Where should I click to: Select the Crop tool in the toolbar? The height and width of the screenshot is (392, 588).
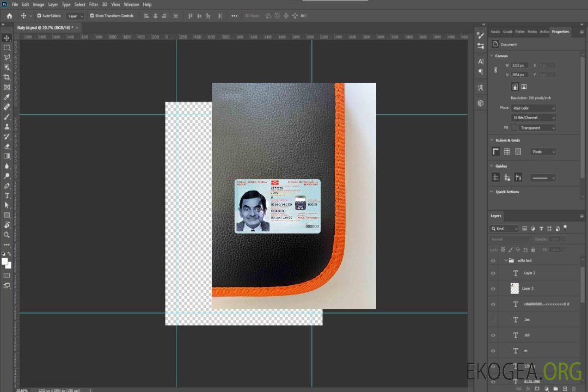point(7,77)
